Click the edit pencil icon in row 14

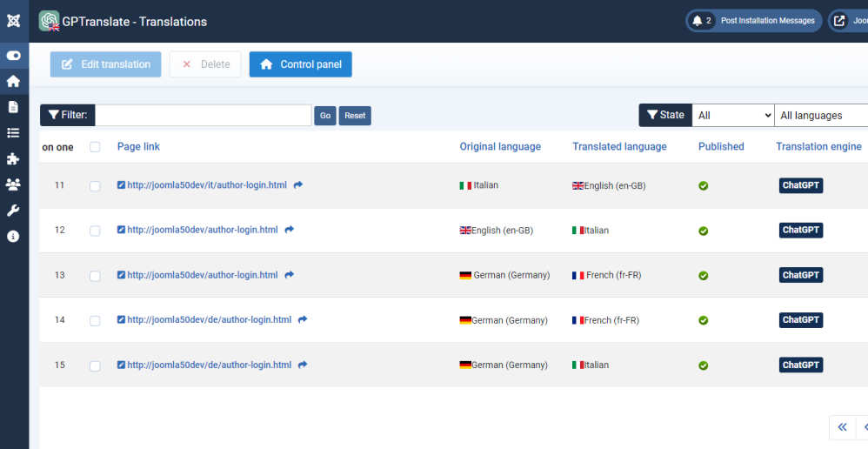(x=121, y=319)
